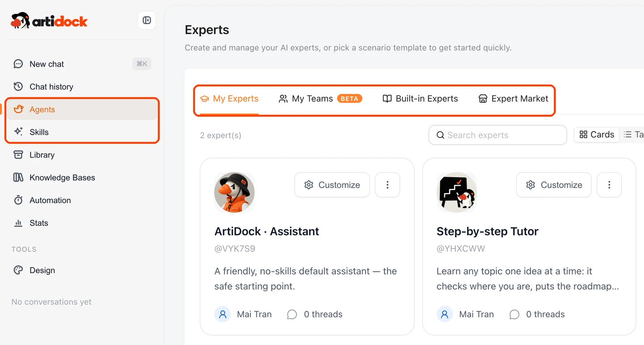Click the Knowledge Bases books icon
The width and height of the screenshot is (644, 345).
(x=18, y=178)
